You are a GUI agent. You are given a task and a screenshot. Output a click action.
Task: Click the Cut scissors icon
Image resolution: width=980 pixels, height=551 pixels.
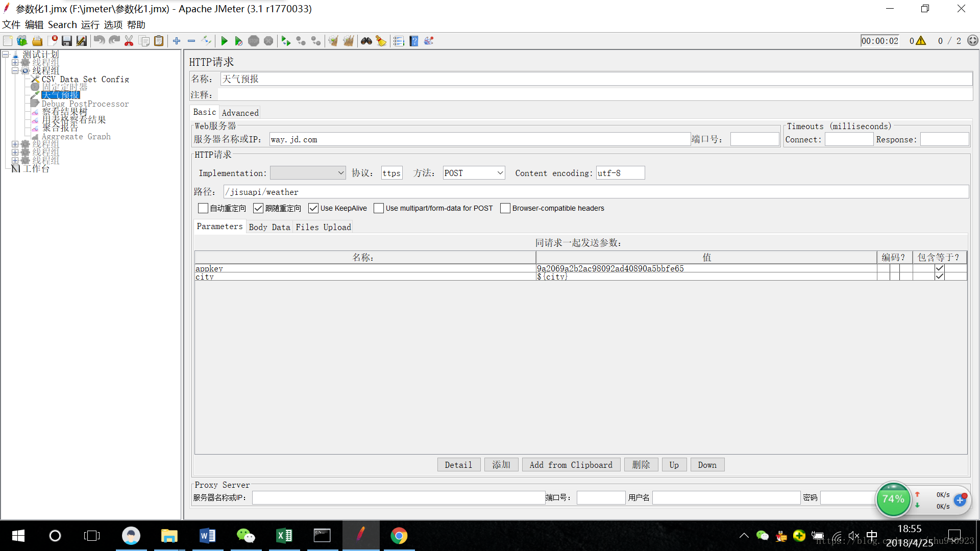click(129, 41)
